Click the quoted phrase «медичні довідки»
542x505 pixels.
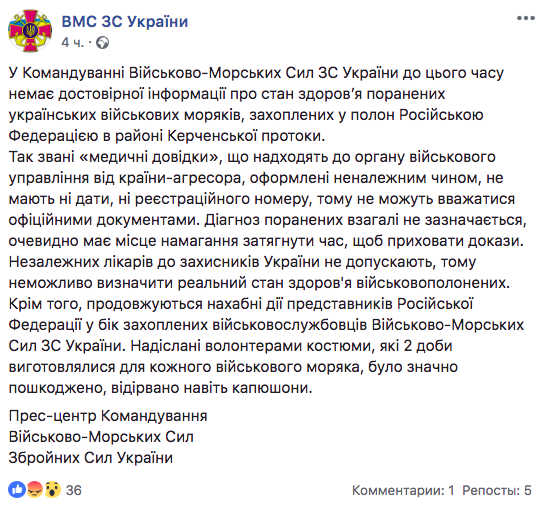(x=149, y=157)
